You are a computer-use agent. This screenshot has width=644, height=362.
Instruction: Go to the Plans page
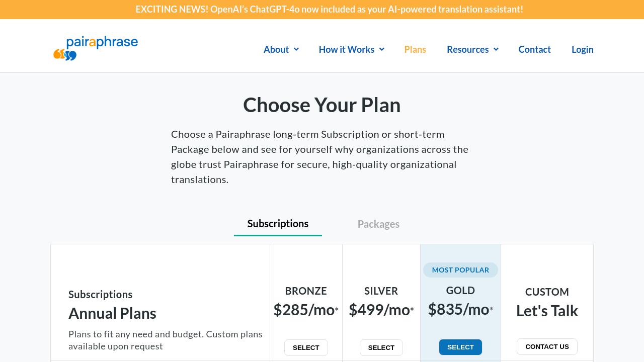coord(415,49)
